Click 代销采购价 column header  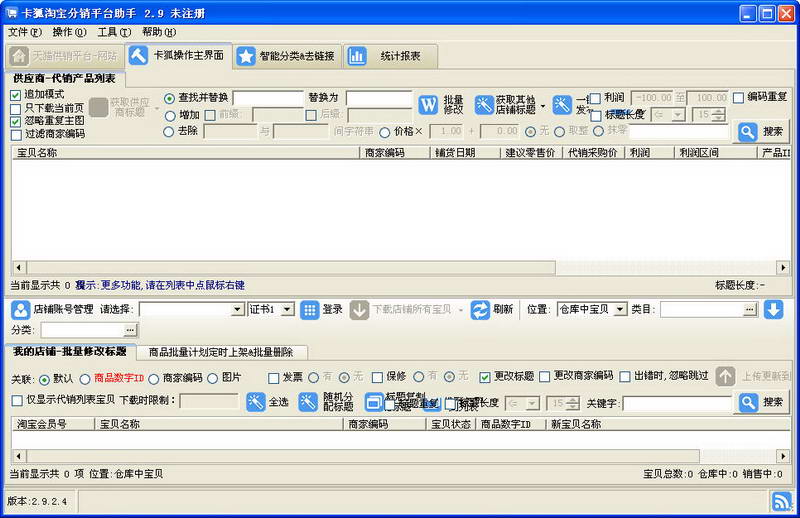[x=593, y=153]
